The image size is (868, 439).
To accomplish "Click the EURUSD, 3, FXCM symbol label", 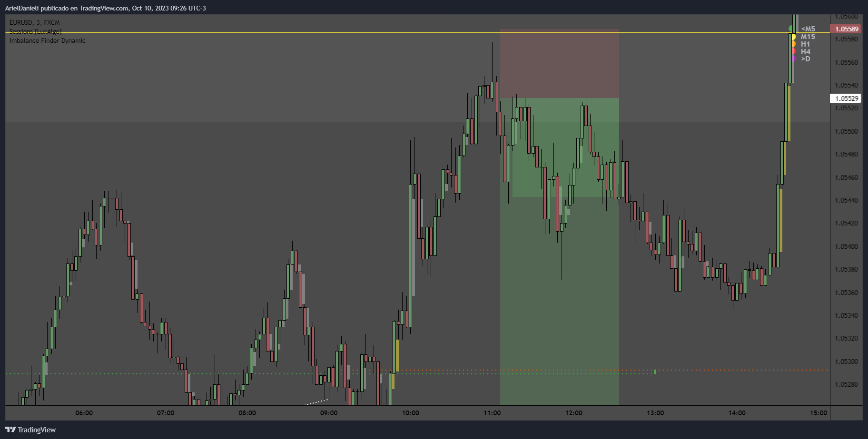I will click(x=35, y=22).
